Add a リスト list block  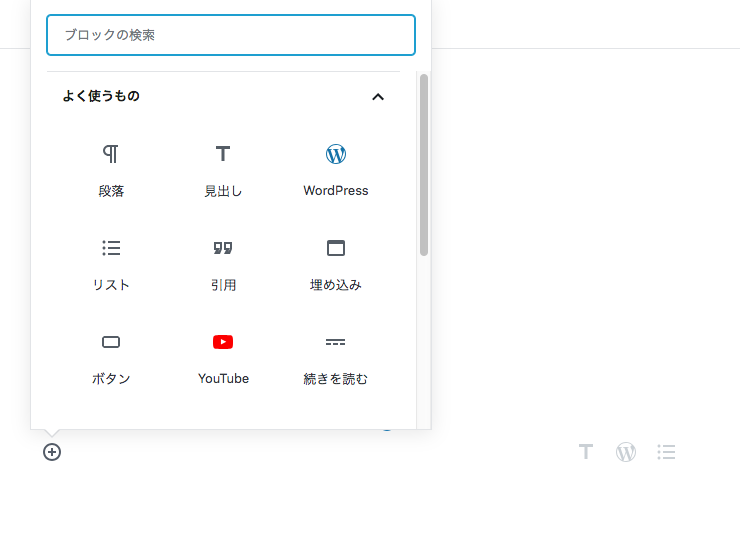tap(111, 248)
